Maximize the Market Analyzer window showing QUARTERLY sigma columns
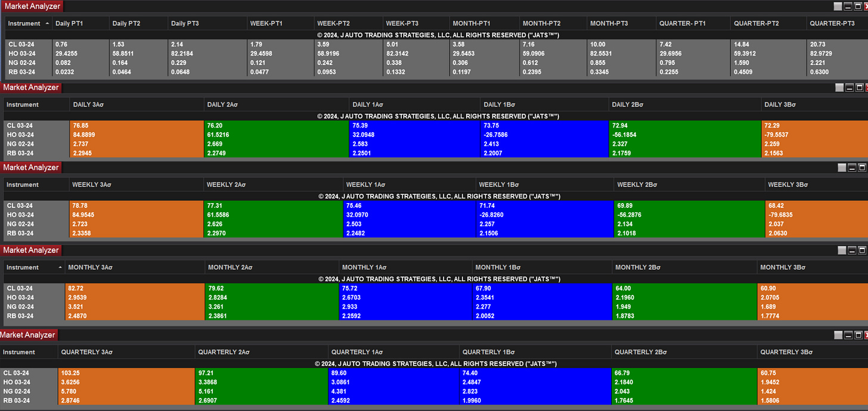The image size is (868, 411). (x=859, y=335)
